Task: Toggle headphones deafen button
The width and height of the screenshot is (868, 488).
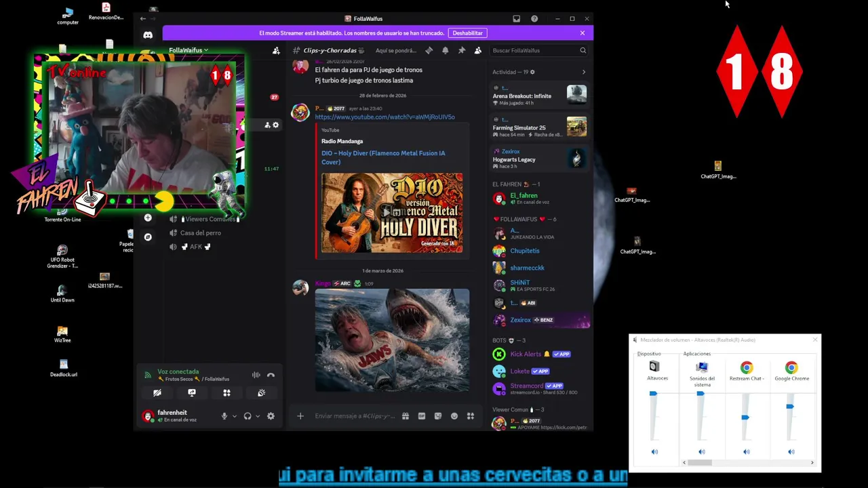Action: click(x=248, y=416)
